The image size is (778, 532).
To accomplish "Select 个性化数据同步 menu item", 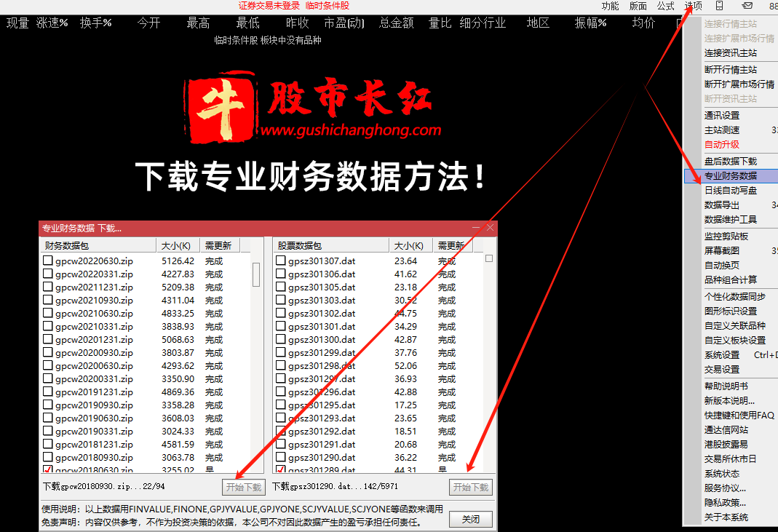I will click(735, 296).
